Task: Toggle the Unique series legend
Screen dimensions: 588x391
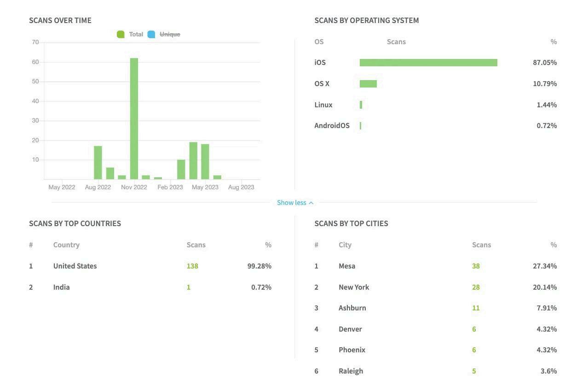Action: point(164,35)
